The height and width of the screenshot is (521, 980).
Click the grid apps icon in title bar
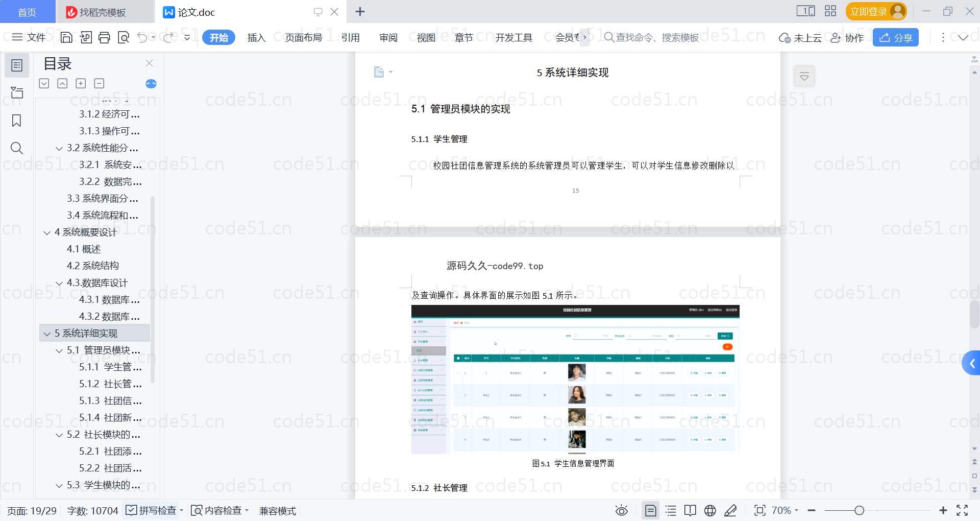[830, 11]
